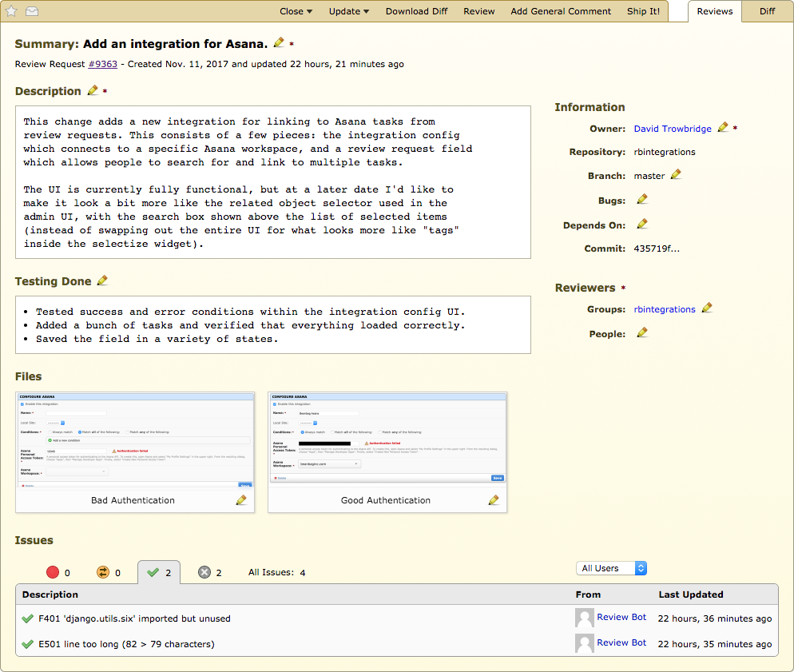
Task: Open the All Users filter dropdown
Action: (x=611, y=568)
